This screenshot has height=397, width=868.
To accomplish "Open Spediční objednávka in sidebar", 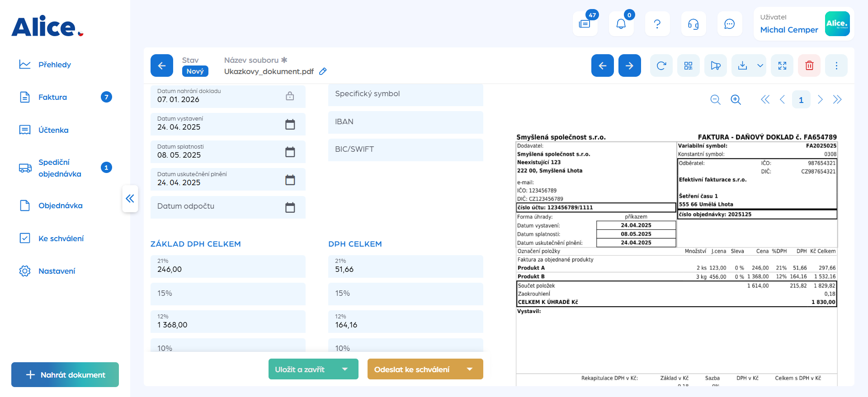I will point(66,168).
